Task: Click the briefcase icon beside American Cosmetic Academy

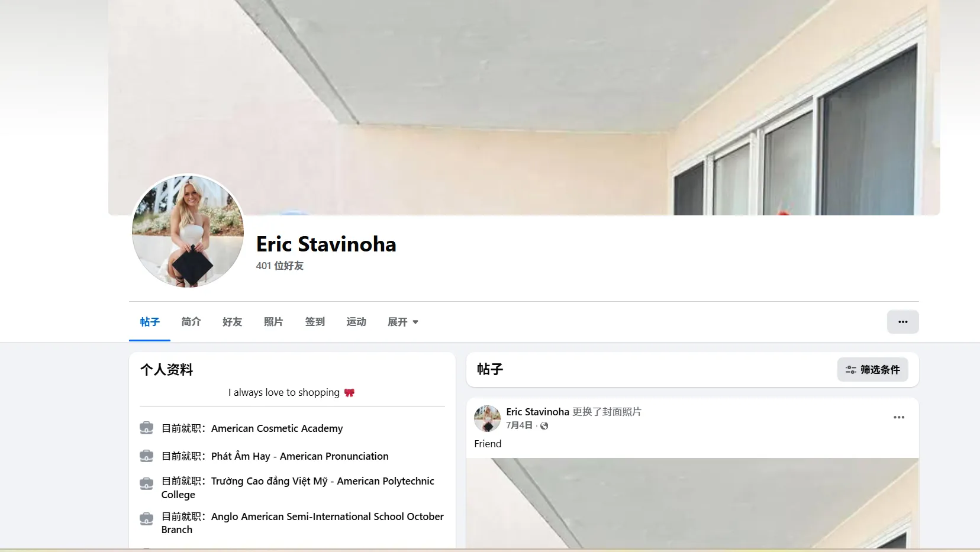Action: click(146, 428)
